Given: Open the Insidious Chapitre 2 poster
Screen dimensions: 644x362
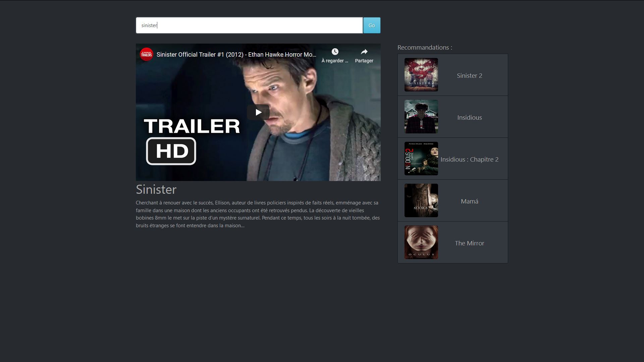Looking at the screenshot, I should pos(421,159).
